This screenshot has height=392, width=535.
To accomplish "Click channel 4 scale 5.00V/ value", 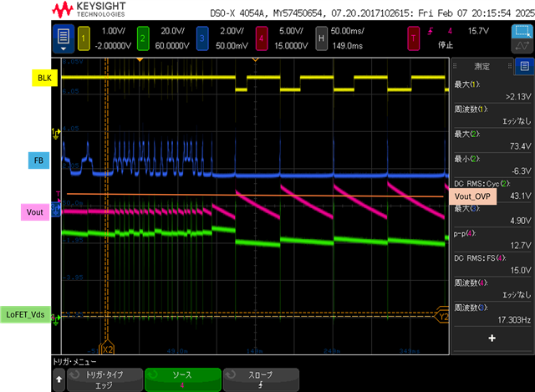I will click(291, 31).
